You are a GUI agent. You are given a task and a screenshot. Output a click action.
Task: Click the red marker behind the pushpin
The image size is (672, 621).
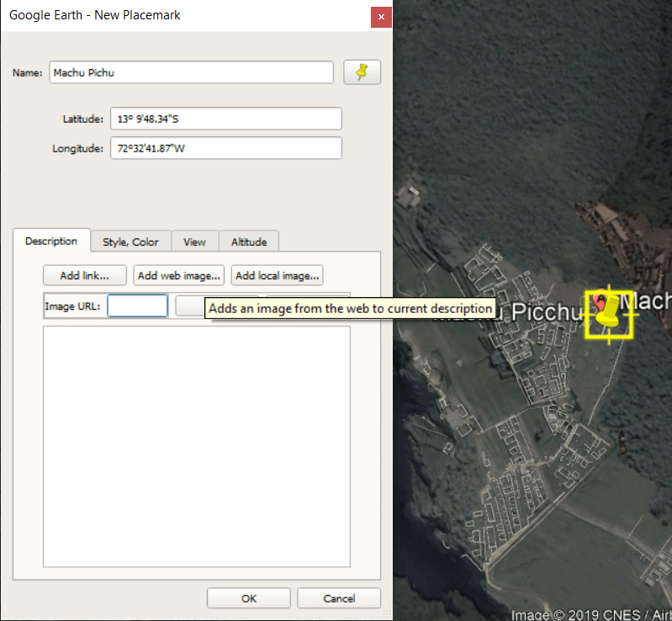(x=600, y=302)
